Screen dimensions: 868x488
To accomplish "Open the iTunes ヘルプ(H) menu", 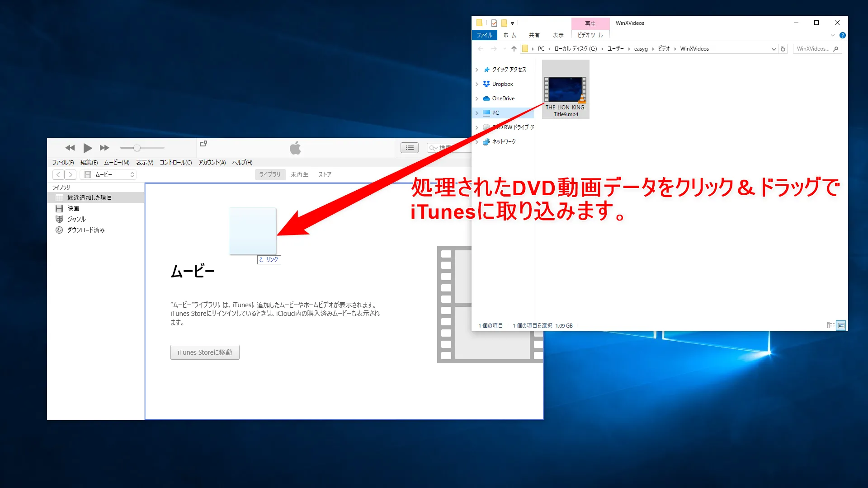I will pyautogui.click(x=242, y=163).
